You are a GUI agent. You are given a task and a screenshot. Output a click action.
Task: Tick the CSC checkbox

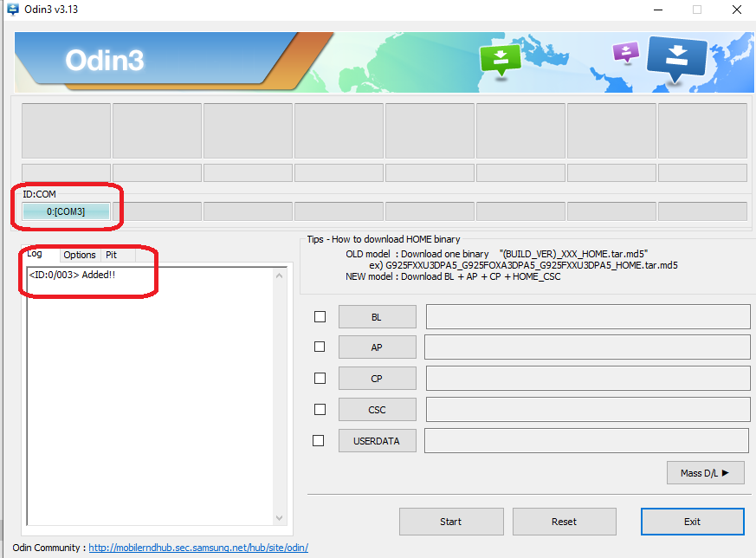pos(320,409)
